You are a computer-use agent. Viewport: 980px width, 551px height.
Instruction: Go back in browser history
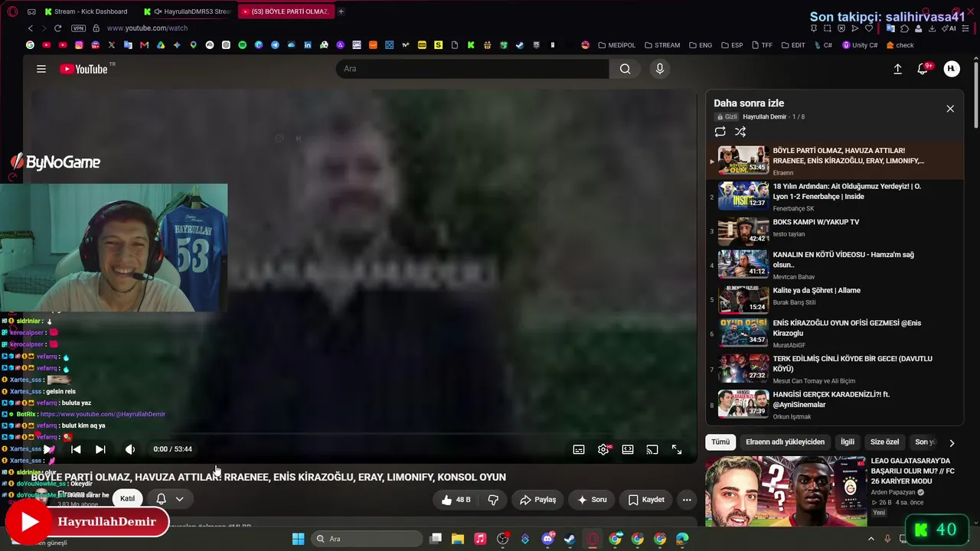[31, 28]
